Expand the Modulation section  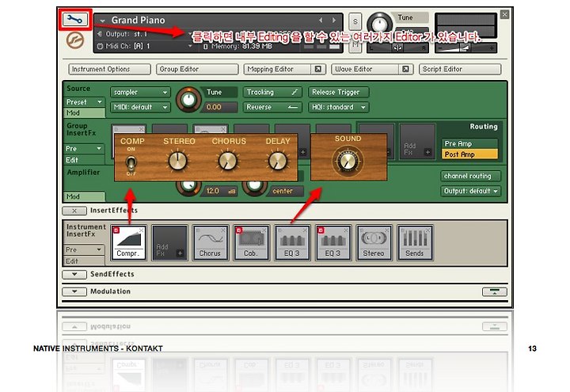74,291
